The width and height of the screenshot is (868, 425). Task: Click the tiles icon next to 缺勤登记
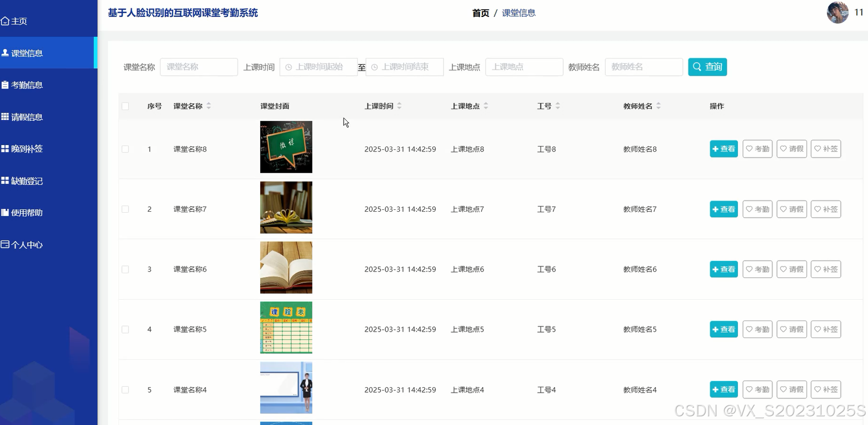5,180
